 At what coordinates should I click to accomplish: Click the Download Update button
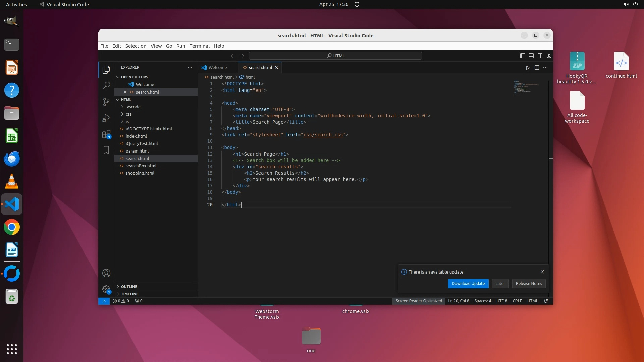[468, 284]
